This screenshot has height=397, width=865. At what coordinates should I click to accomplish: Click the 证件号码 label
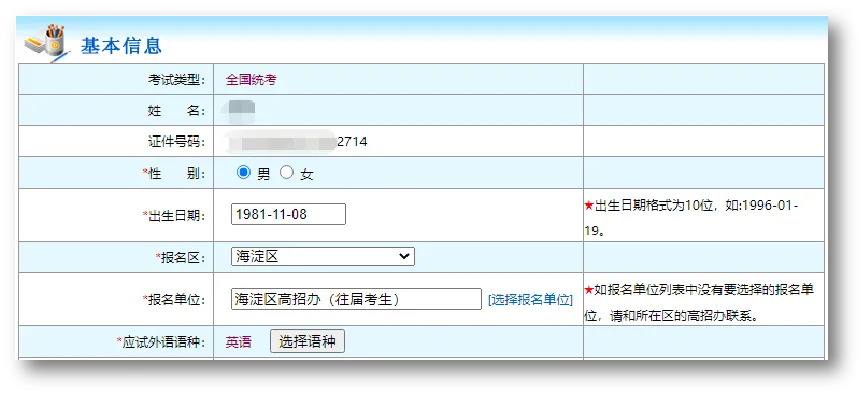point(177,142)
